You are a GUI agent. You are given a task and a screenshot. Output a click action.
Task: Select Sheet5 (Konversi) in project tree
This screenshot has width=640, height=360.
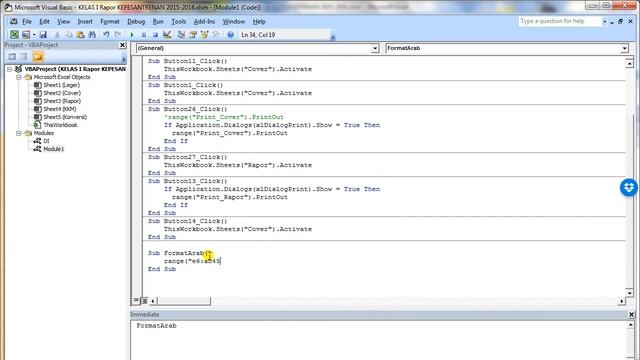[x=65, y=117]
